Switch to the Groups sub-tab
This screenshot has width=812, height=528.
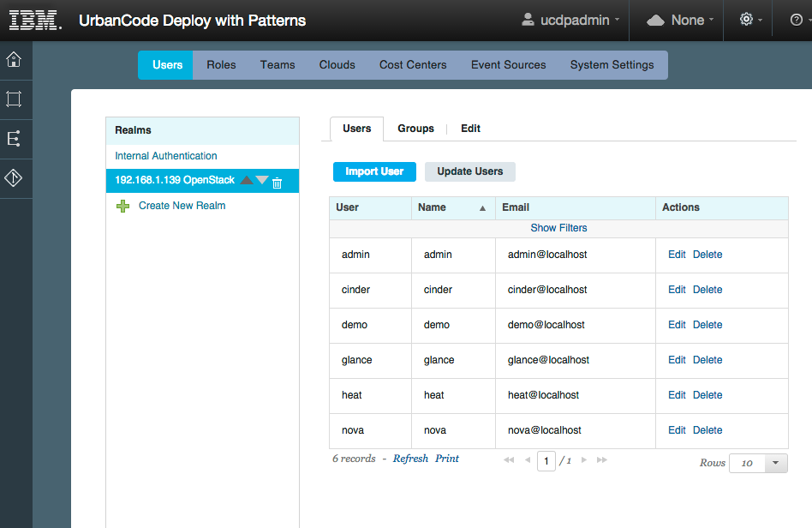415,129
